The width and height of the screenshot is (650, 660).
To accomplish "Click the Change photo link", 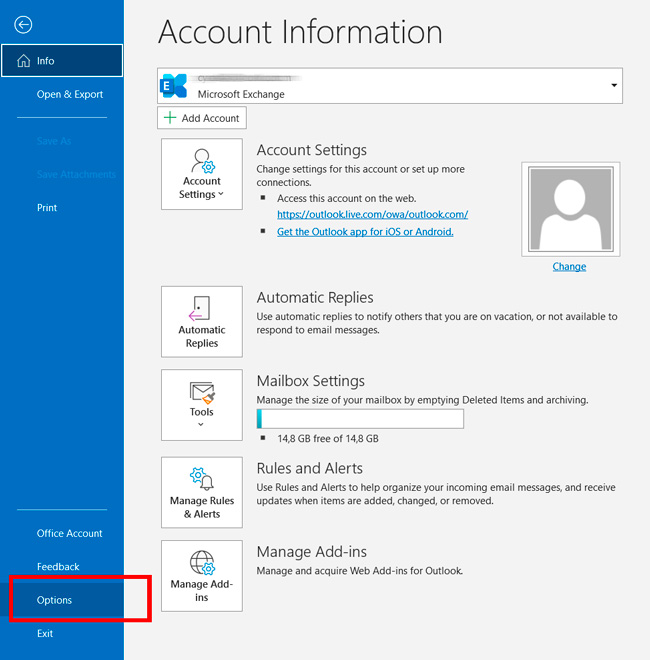I will pos(569,266).
